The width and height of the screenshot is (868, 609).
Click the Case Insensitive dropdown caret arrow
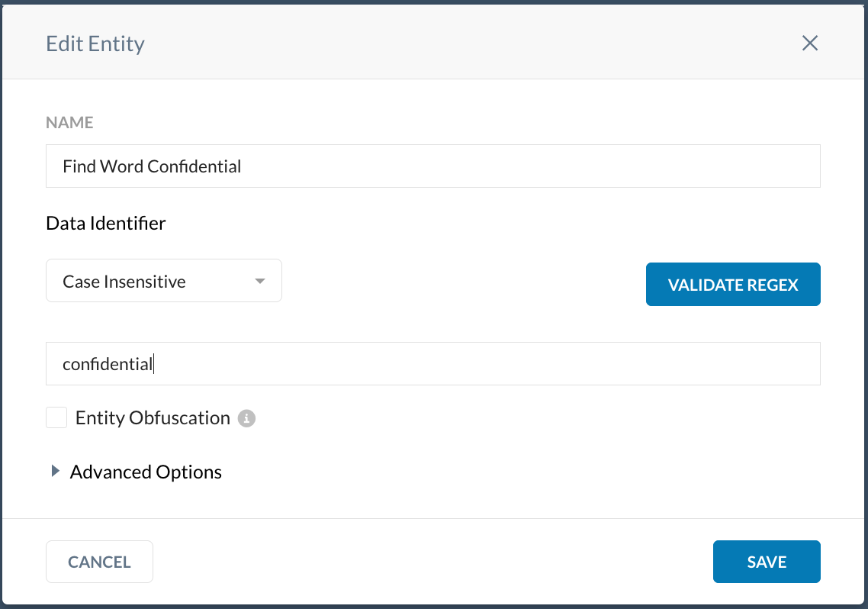[x=259, y=282]
